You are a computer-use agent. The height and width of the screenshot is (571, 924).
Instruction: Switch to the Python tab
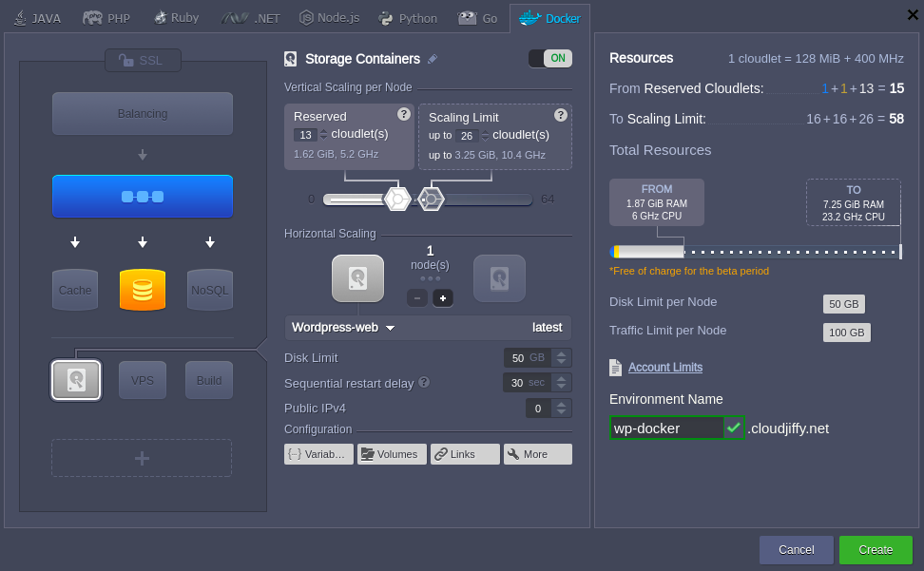click(x=407, y=18)
